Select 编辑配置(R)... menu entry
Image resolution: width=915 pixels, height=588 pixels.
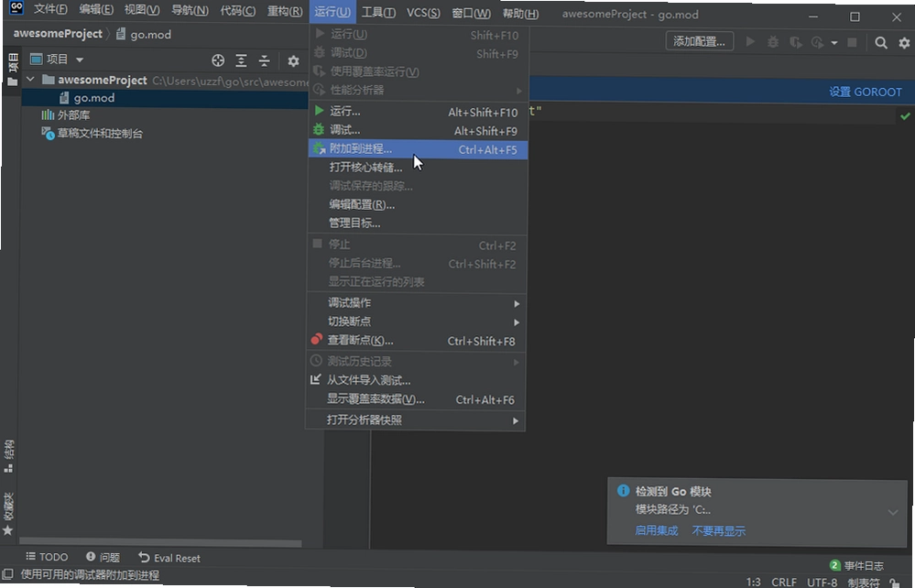tap(418, 205)
